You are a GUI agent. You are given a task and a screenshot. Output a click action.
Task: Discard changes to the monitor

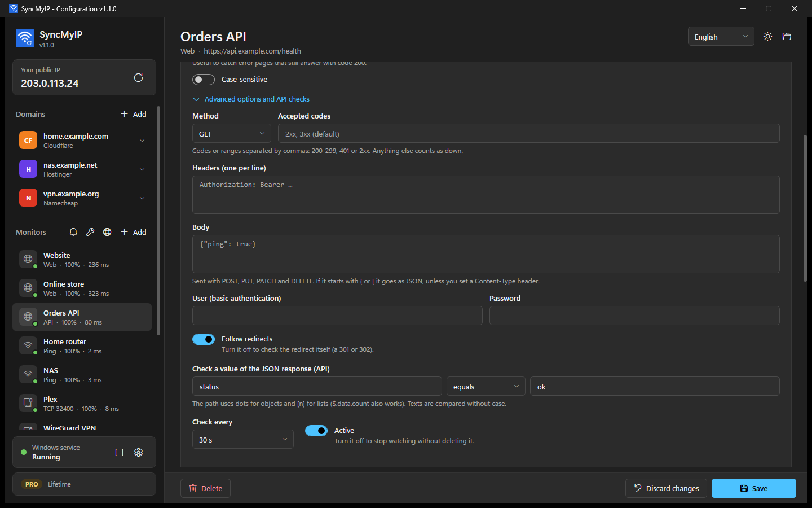(667, 488)
